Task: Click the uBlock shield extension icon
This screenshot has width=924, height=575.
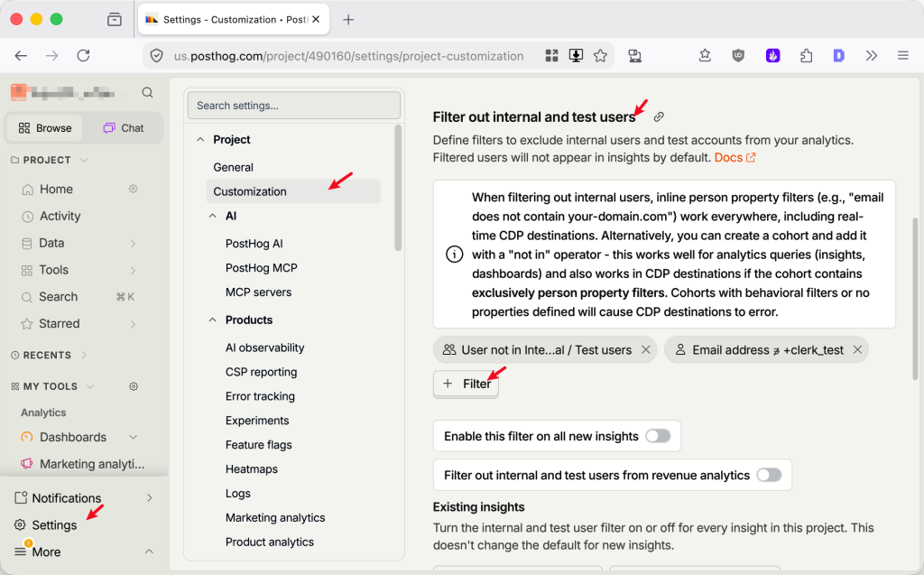Action: click(x=738, y=55)
